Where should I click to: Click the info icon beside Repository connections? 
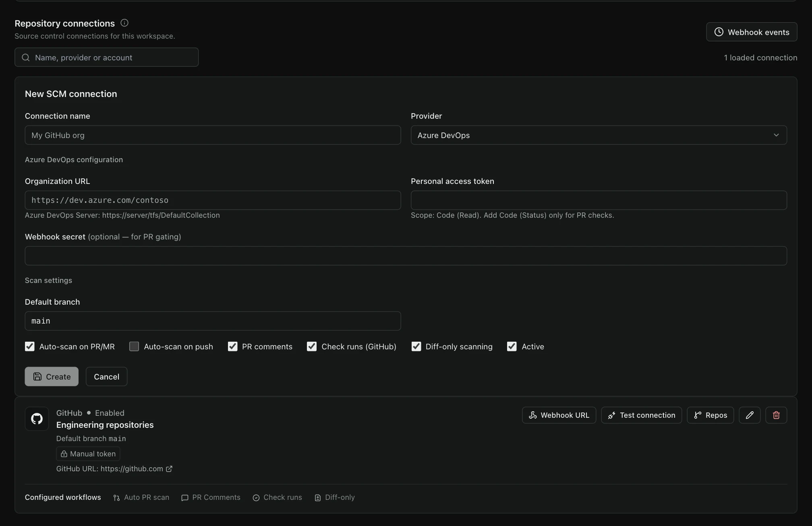pyautogui.click(x=124, y=23)
